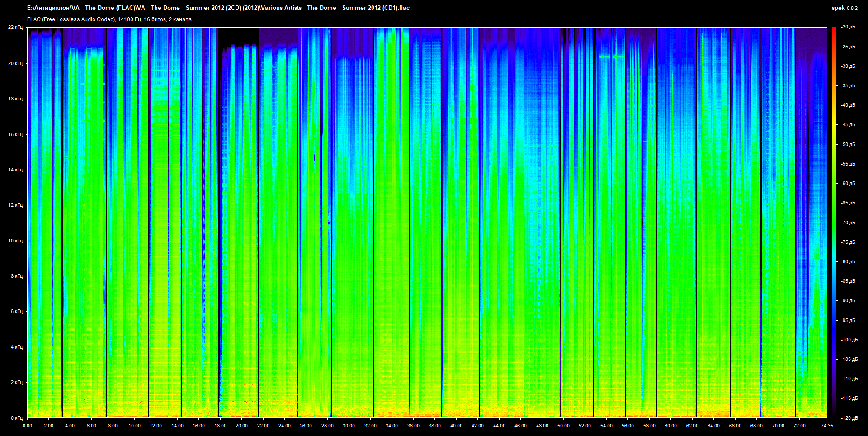The width and height of the screenshot is (868, 436).
Task: Click the -20 дБ legend label
Action: pos(848,27)
